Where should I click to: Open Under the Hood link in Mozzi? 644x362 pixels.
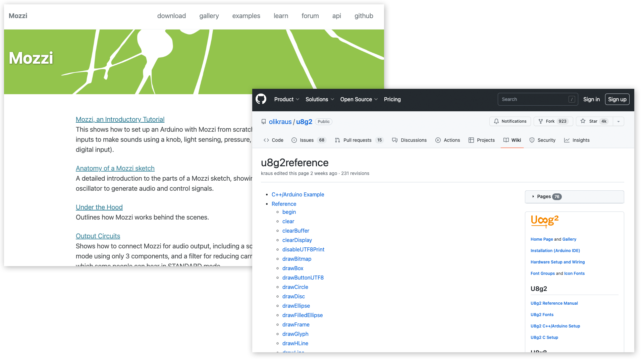tap(99, 207)
